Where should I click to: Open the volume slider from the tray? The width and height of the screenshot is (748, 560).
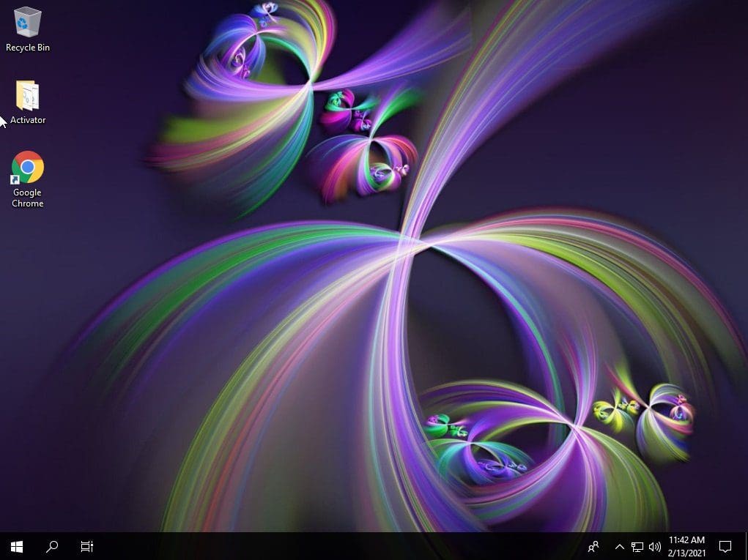click(655, 547)
